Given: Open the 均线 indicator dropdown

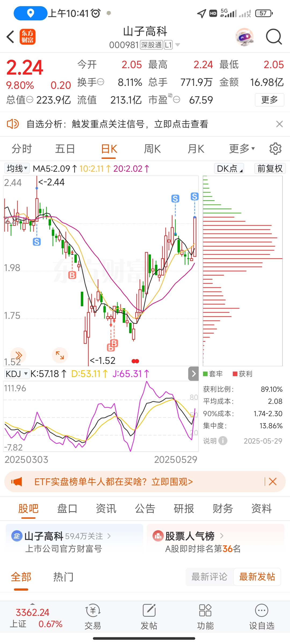Looking at the screenshot, I should pos(17,169).
